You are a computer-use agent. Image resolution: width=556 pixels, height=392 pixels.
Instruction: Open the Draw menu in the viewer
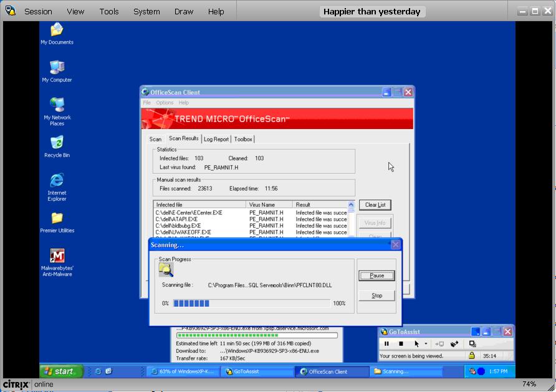183,11
